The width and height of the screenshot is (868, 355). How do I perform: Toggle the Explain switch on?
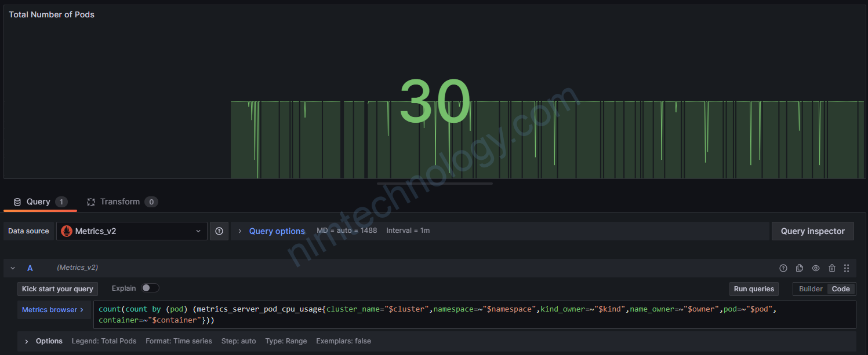150,288
